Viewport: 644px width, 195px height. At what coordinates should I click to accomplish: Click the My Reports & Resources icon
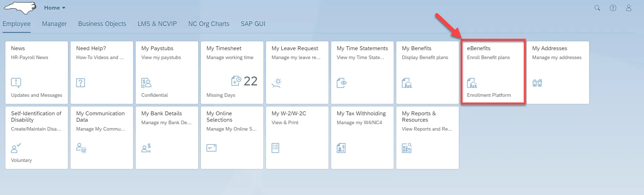coord(407,148)
